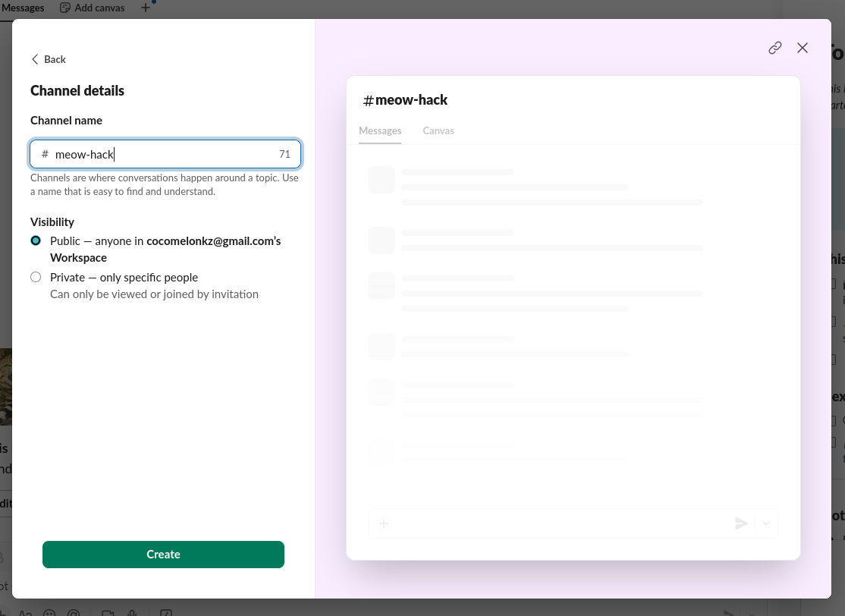
Task: Click the canvas icon beside Add canvas
Action: click(x=65, y=8)
